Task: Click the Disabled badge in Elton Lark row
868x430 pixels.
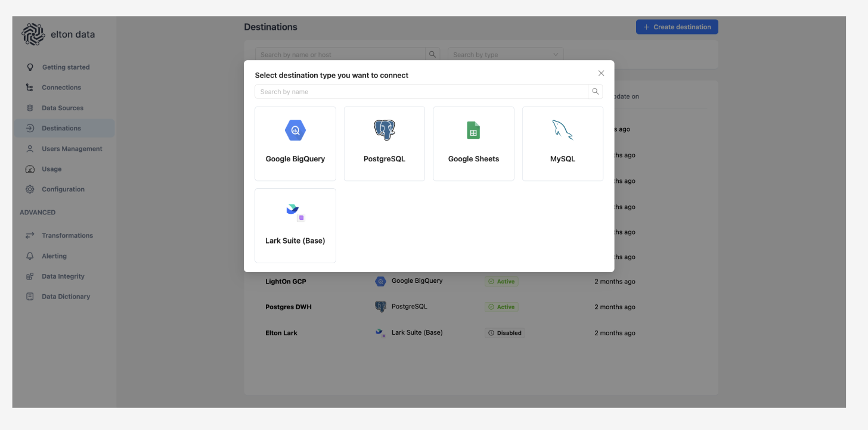Action: (x=505, y=333)
